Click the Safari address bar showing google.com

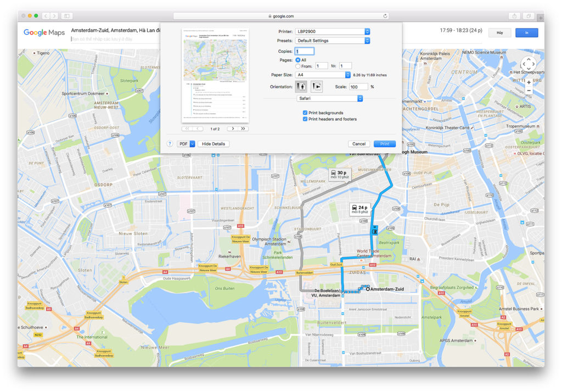click(281, 16)
